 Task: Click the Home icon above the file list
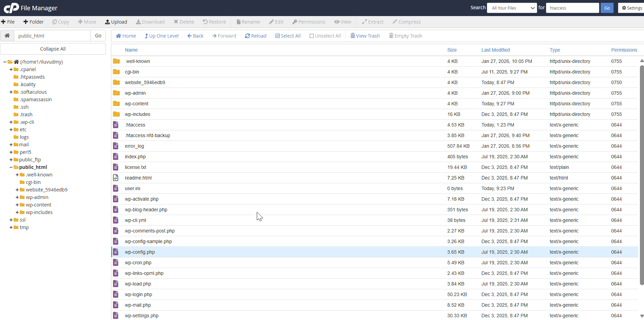pos(126,36)
